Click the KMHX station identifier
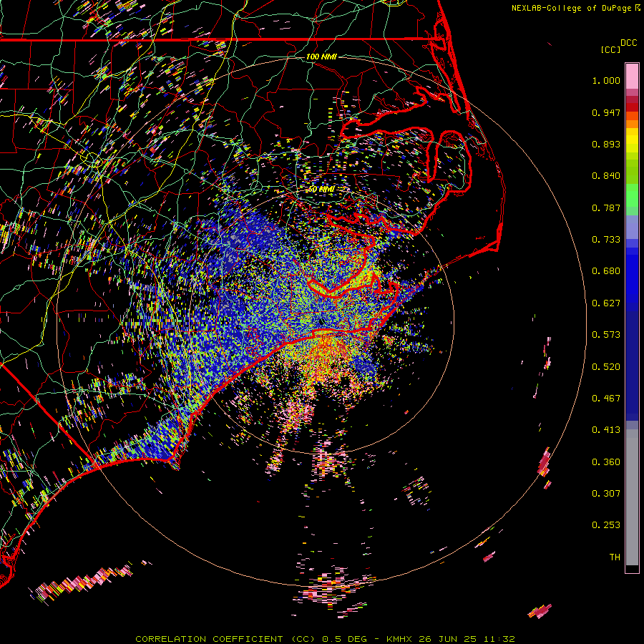The width and height of the screenshot is (644, 644). [x=399, y=639]
